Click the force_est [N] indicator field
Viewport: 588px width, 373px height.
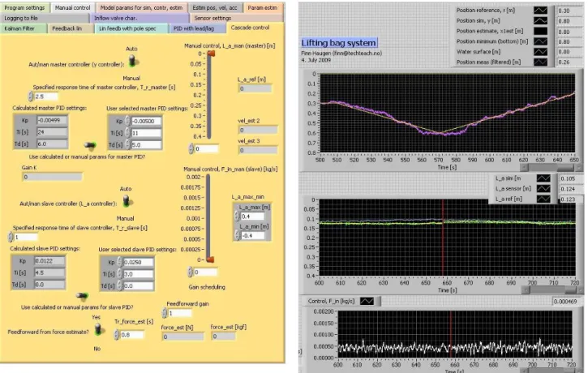tap(182, 337)
